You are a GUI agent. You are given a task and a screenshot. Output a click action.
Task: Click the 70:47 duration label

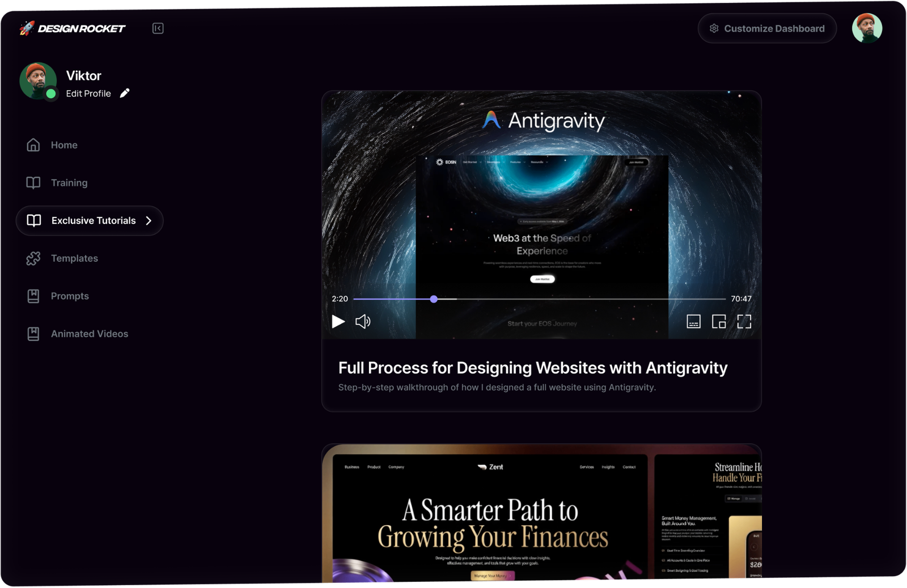(x=741, y=299)
